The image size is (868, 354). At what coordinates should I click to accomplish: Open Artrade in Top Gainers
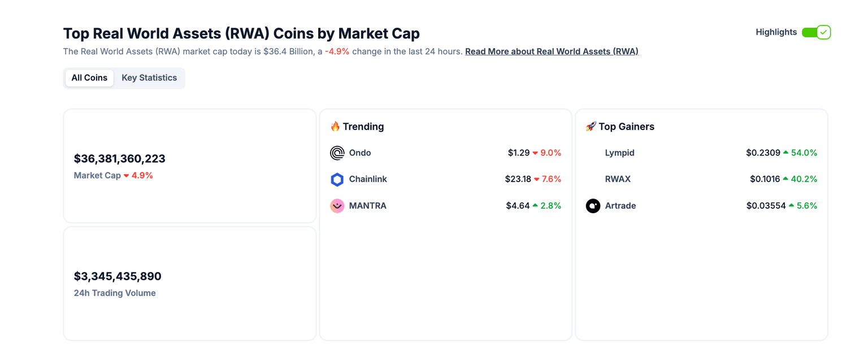[x=620, y=206]
